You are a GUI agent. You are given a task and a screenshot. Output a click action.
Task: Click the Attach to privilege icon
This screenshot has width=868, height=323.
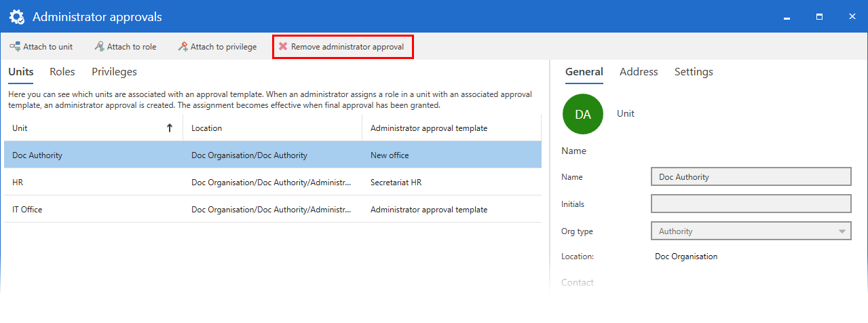[x=183, y=47]
